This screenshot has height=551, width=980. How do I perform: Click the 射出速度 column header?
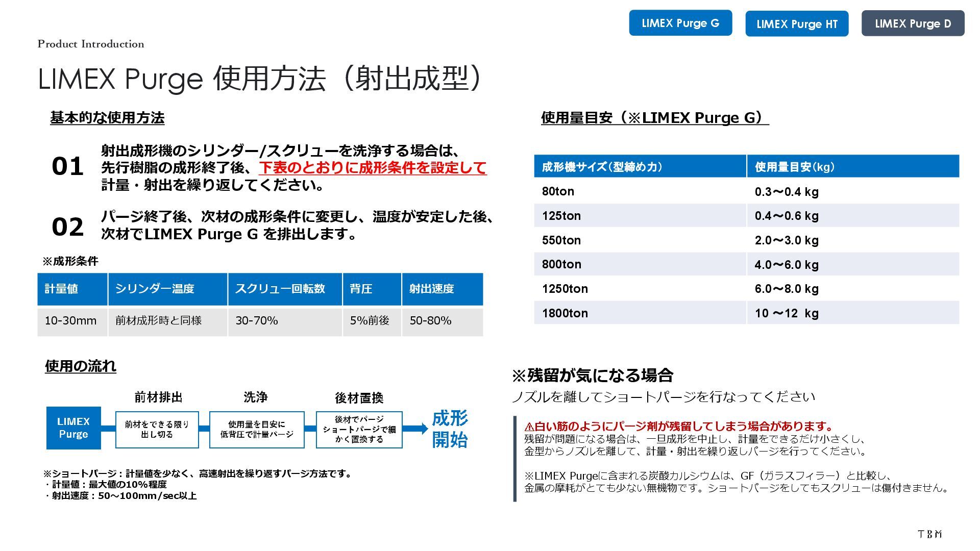click(443, 289)
